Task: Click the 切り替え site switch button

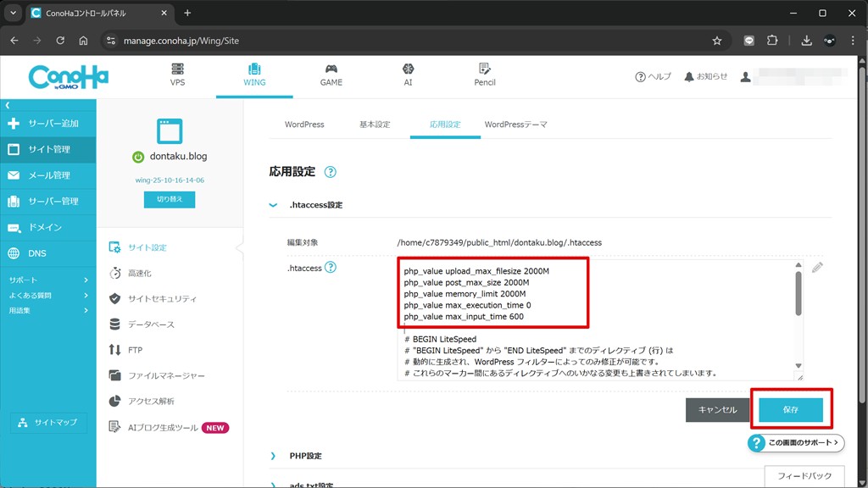Action: click(x=170, y=199)
